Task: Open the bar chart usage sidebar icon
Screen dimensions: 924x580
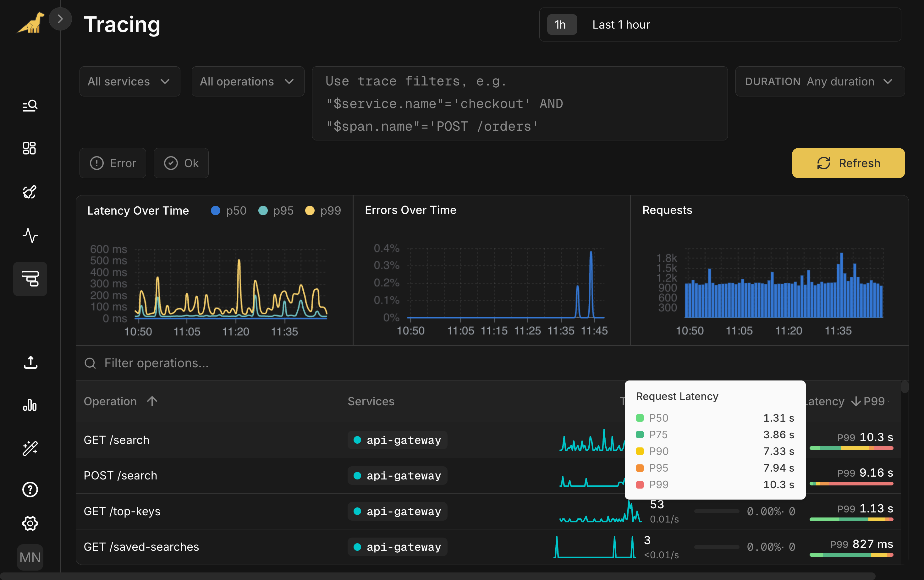Action: (x=30, y=405)
